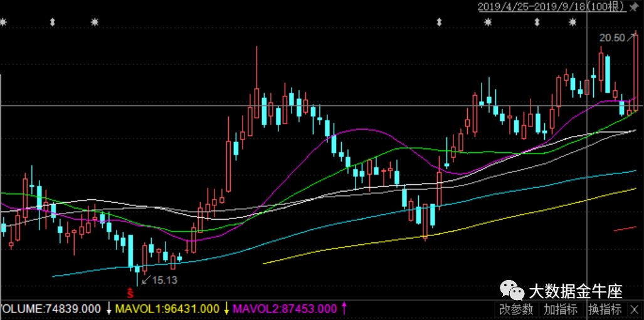Close the volume indicator panel with X
The height and width of the screenshot is (320, 644).
pos(634,309)
